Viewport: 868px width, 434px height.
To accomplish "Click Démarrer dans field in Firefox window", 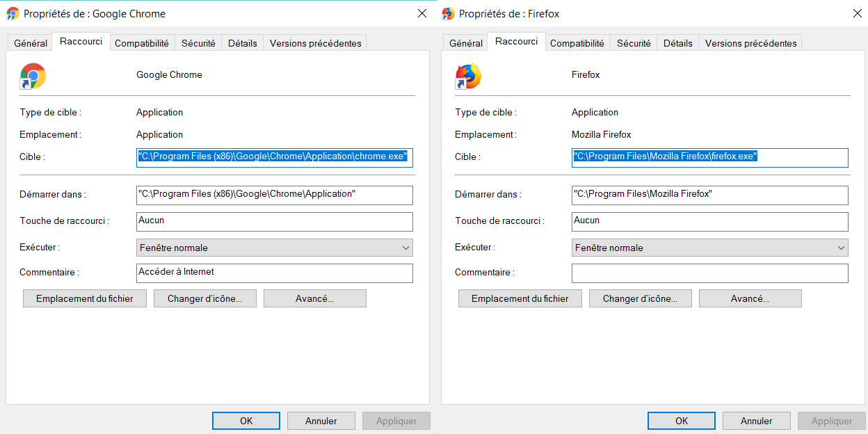I will coord(710,195).
